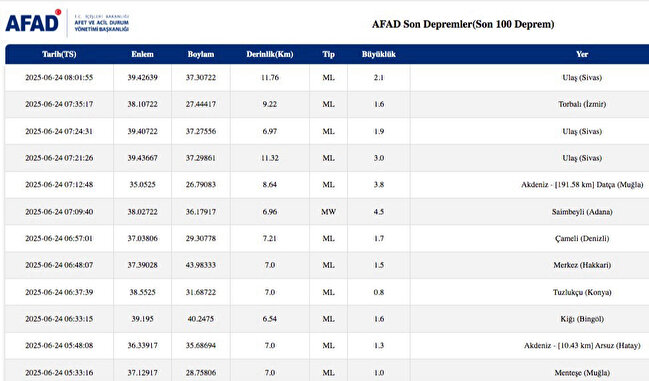
Task: Click location Akdeniz Datça (Muğla)
Action: [x=582, y=185]
